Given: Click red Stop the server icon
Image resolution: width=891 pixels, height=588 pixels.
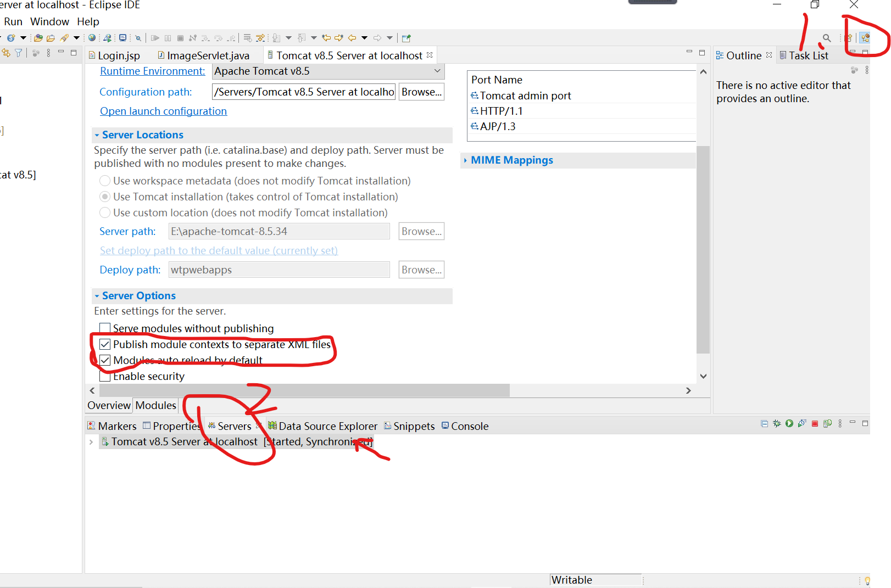Looking at the screenshot, I should [x=815, y=423].
